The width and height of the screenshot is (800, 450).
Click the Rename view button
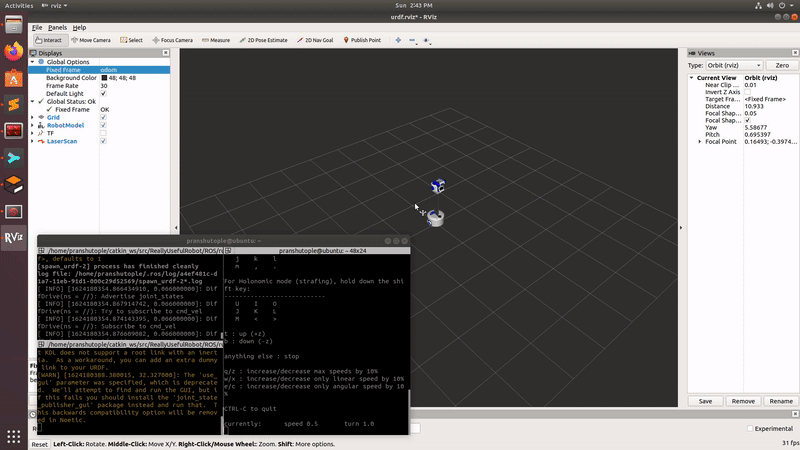click(x=781, y=401)
